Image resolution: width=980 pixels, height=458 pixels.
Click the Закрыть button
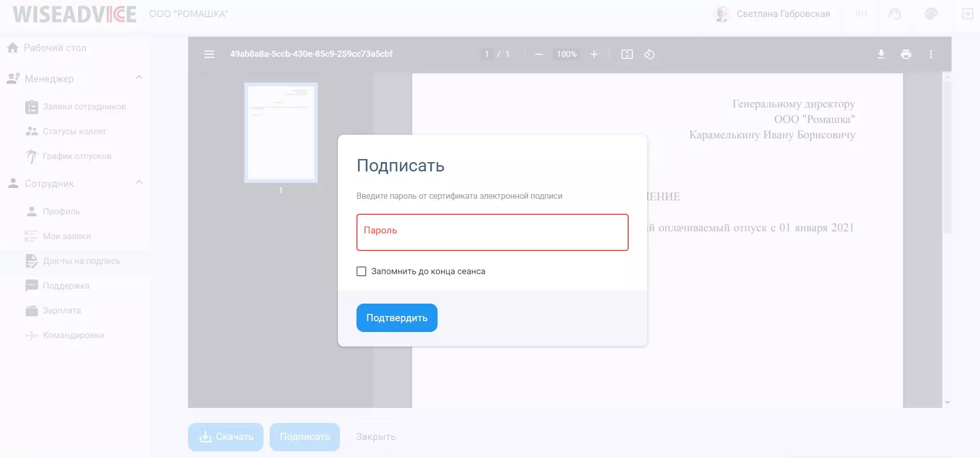[376, 437]
